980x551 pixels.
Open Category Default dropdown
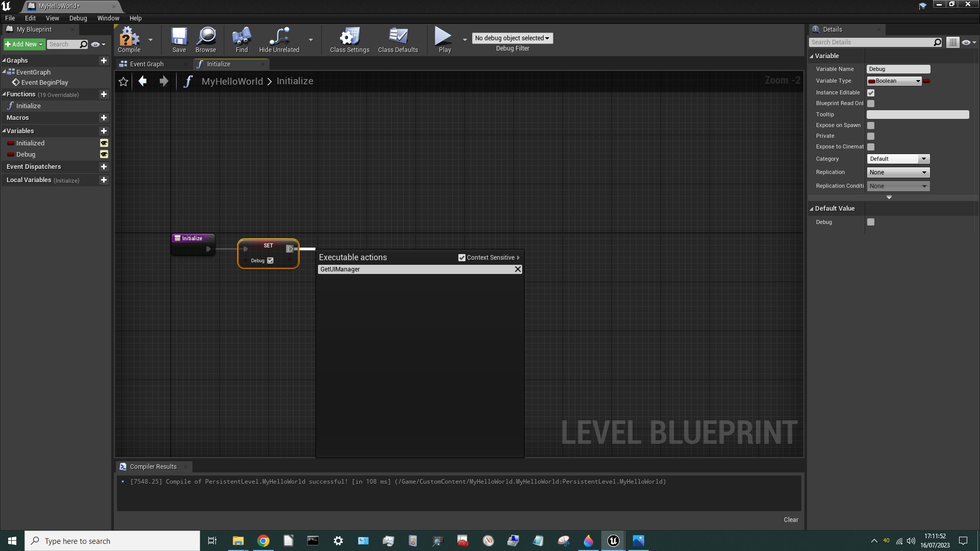[898, 159]
